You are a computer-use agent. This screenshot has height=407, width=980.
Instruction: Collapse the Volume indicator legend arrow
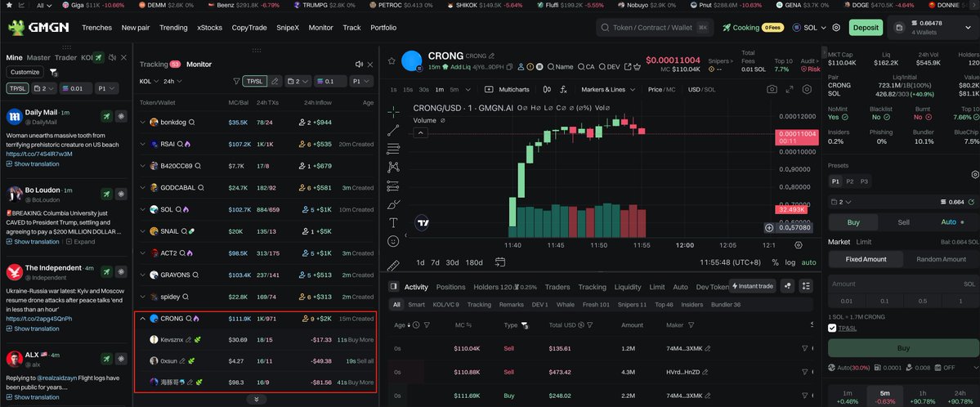[x=421, y=132]
